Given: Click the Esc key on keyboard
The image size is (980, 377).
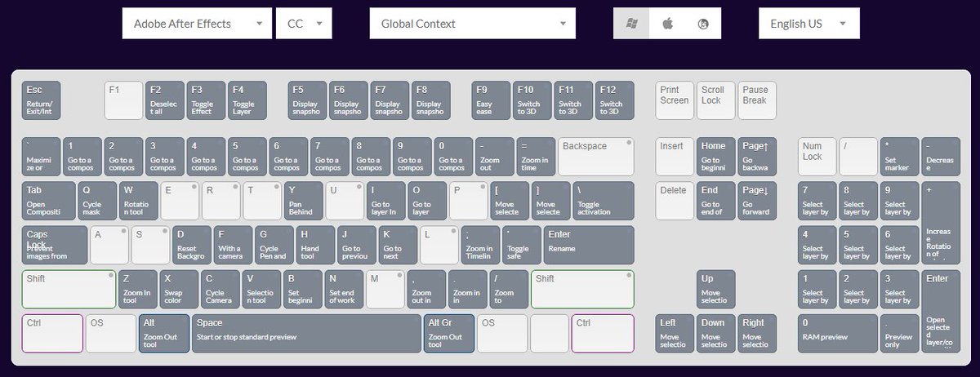Looking at the screenshot, I should (x=41, y=100).
